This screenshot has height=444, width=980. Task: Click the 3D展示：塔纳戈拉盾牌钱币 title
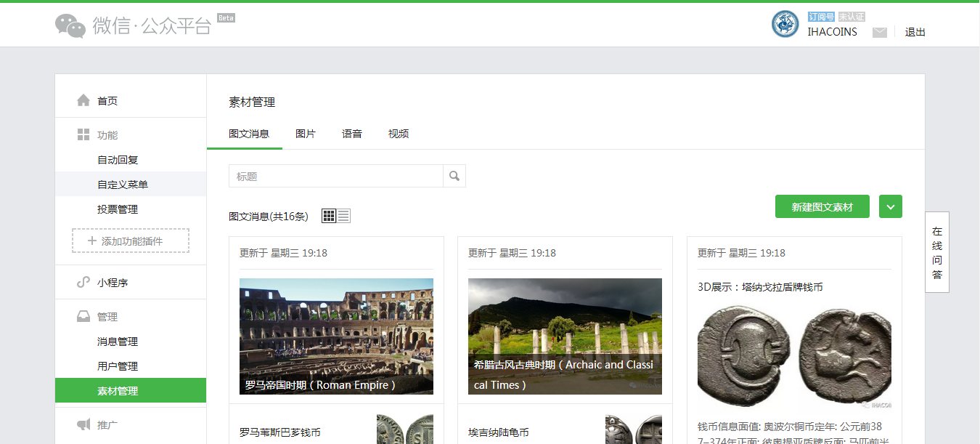tap(760, 287)
